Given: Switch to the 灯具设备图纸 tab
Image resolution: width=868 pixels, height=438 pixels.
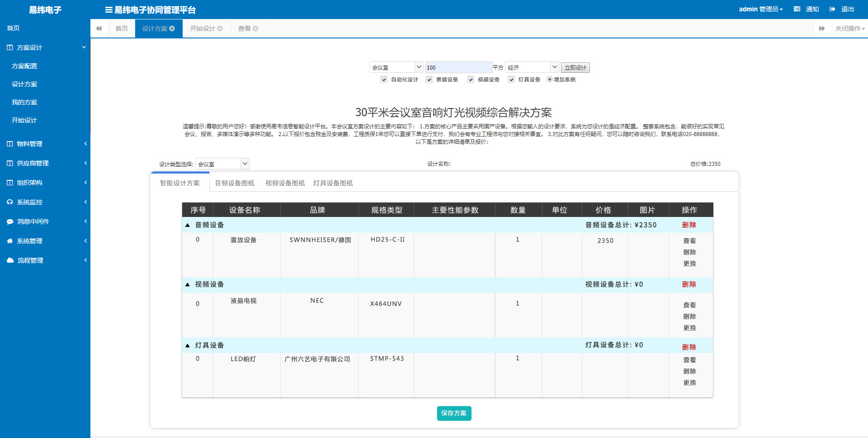Looking at the screenshot, I should tap(333, 183).
